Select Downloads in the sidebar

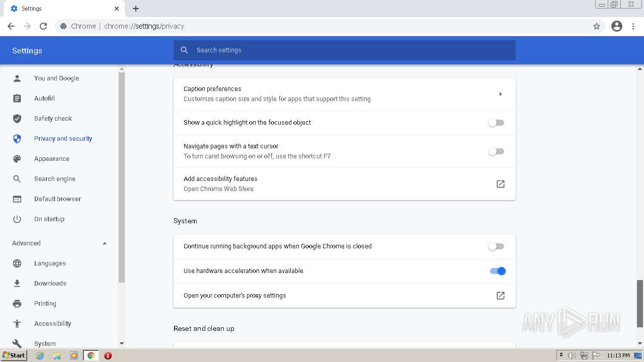point(50,284)
